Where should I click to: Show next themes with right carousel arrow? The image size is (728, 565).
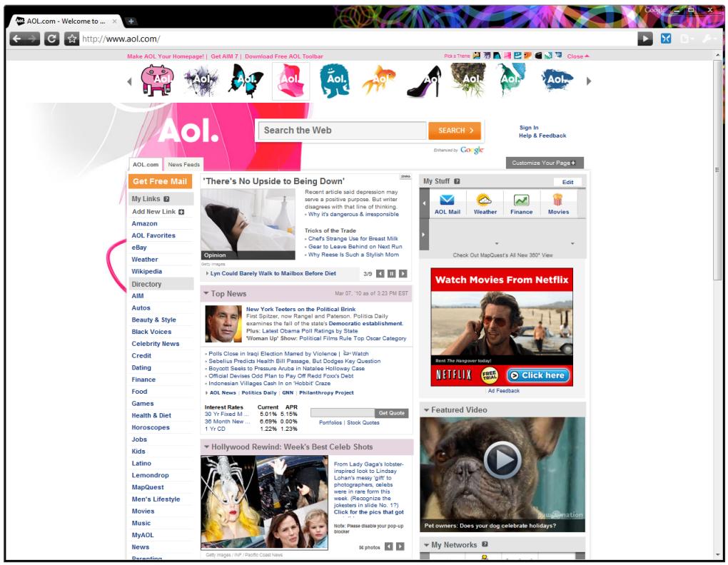[x=589, y=81]
